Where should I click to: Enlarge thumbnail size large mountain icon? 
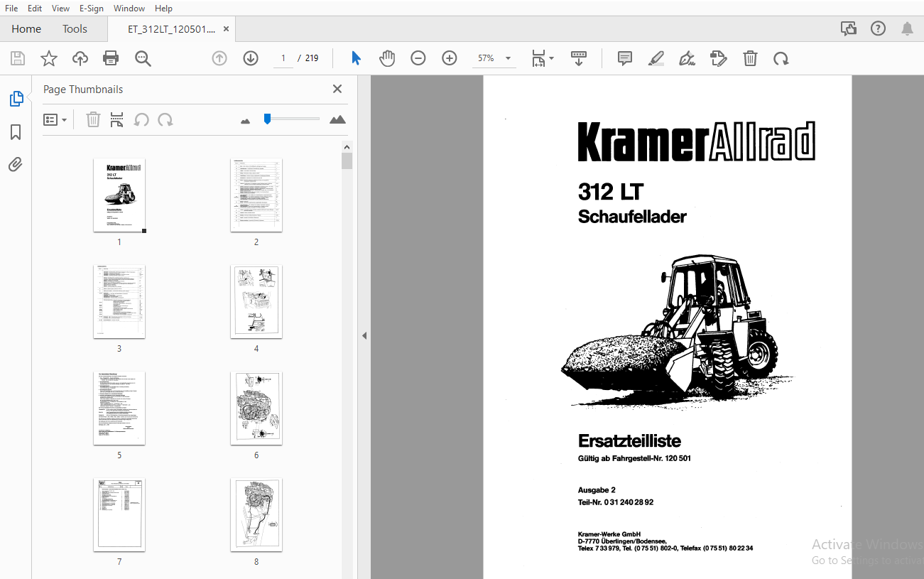click(x=338, y=119)
